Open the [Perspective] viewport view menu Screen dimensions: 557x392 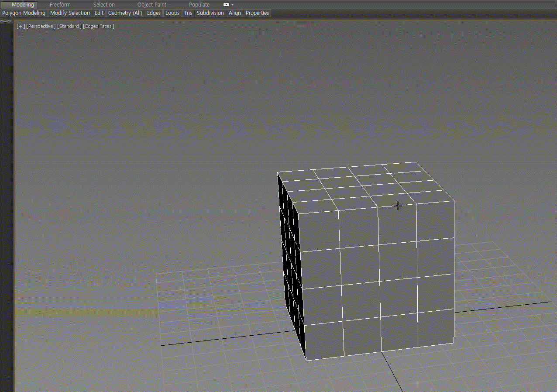tap(41, 26)
